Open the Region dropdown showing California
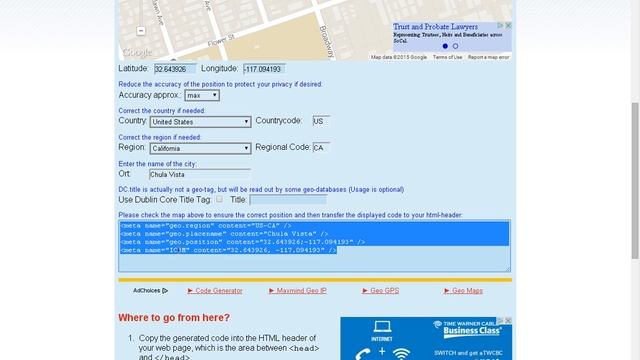The height and width of the screenshot is (360, 640). [200, 148]
